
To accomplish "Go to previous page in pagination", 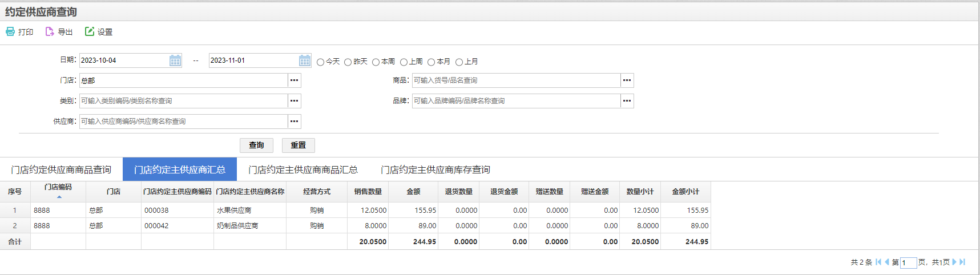I will pos(887,262).
